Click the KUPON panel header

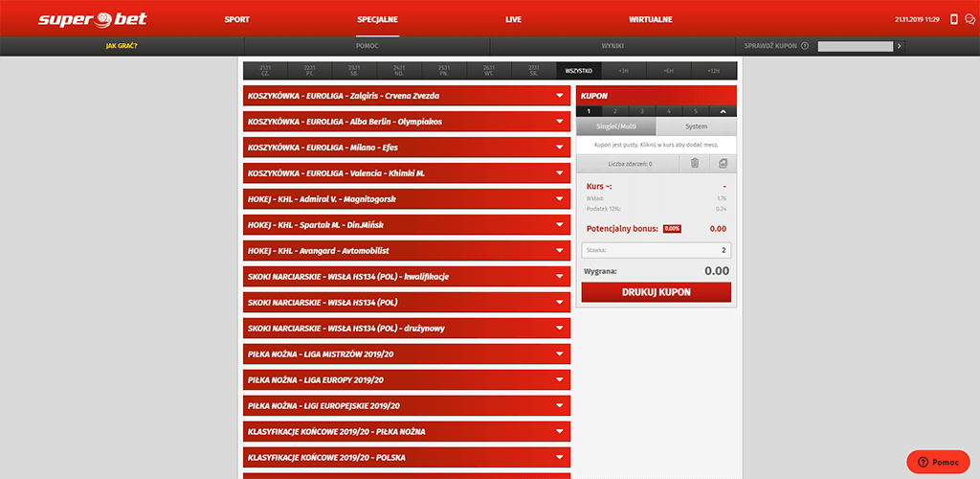tap(657, 96)
